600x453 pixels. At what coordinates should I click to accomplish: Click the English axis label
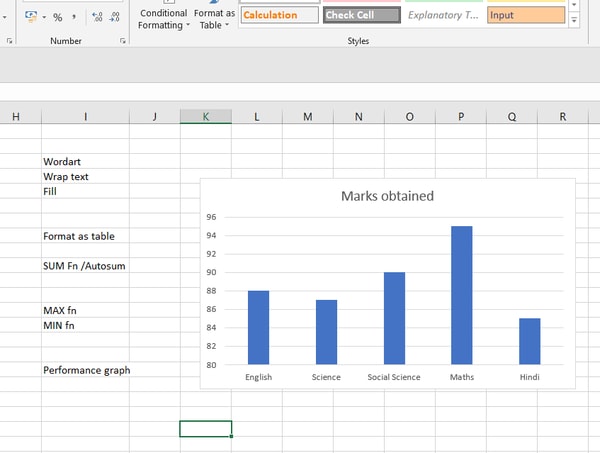click(259, 377)
